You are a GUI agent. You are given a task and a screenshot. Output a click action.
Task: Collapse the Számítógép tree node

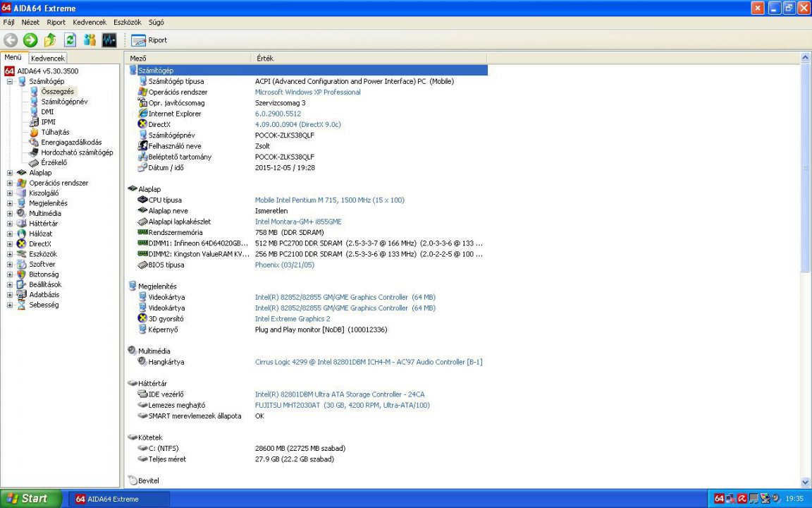pyautogui.click(x=9, y=81)
